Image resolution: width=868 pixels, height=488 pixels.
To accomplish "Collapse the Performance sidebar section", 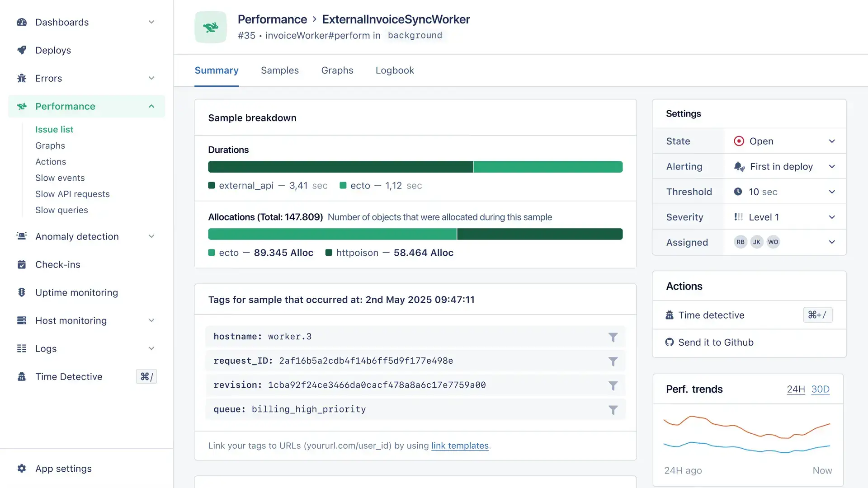I will click(x=151, y=106).
